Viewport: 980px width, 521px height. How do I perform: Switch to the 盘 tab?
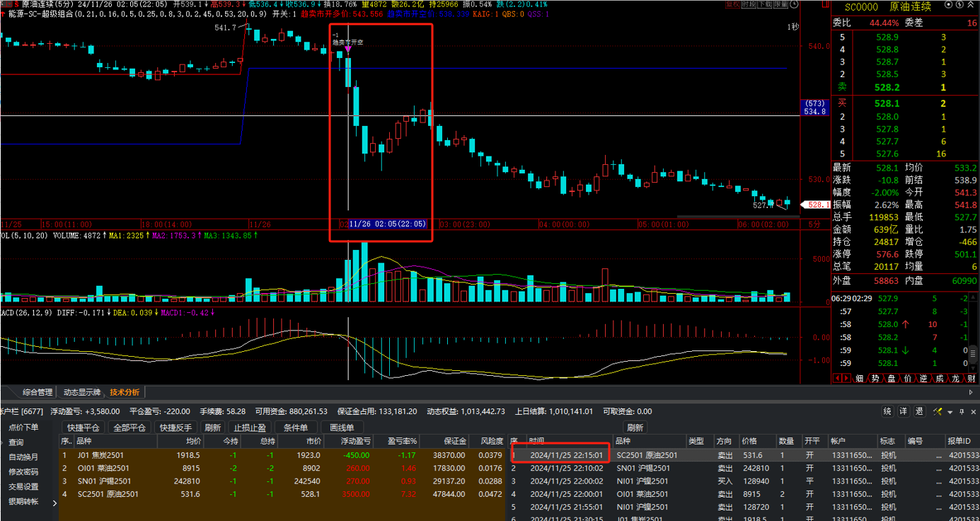tap(892, 379)
